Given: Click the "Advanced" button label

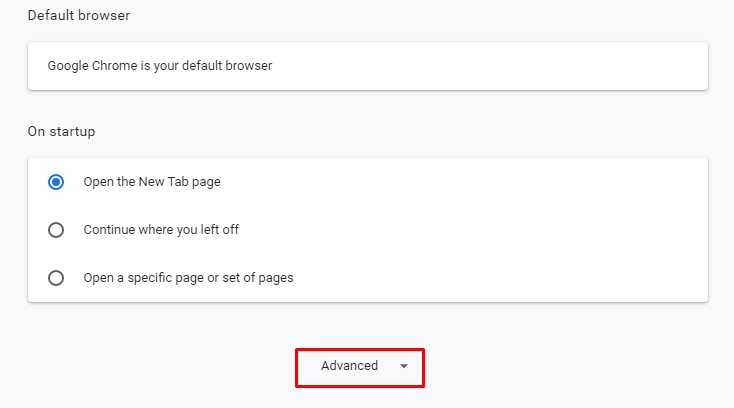Looking at the screenshot, I should [x=349, y=366].
